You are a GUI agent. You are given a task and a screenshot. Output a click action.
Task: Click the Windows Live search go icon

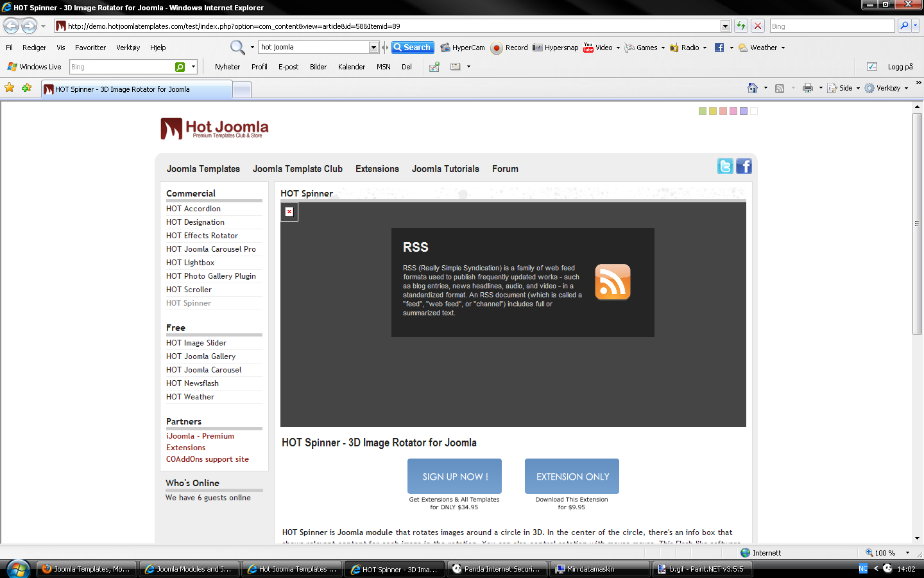coord(180,67)
